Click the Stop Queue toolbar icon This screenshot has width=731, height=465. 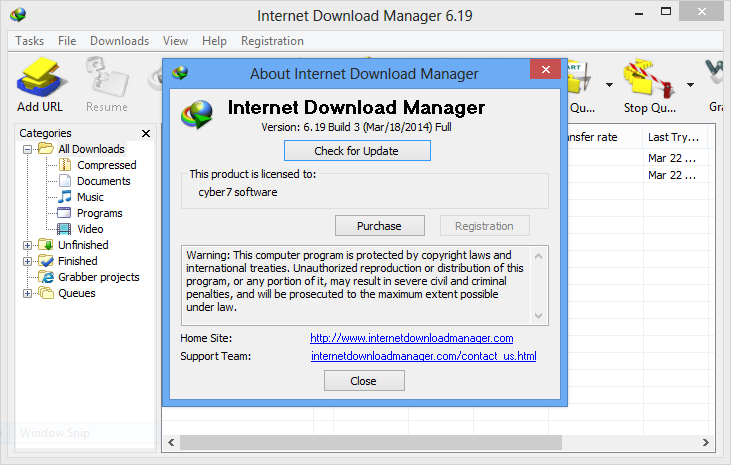(x=649, y=78)
